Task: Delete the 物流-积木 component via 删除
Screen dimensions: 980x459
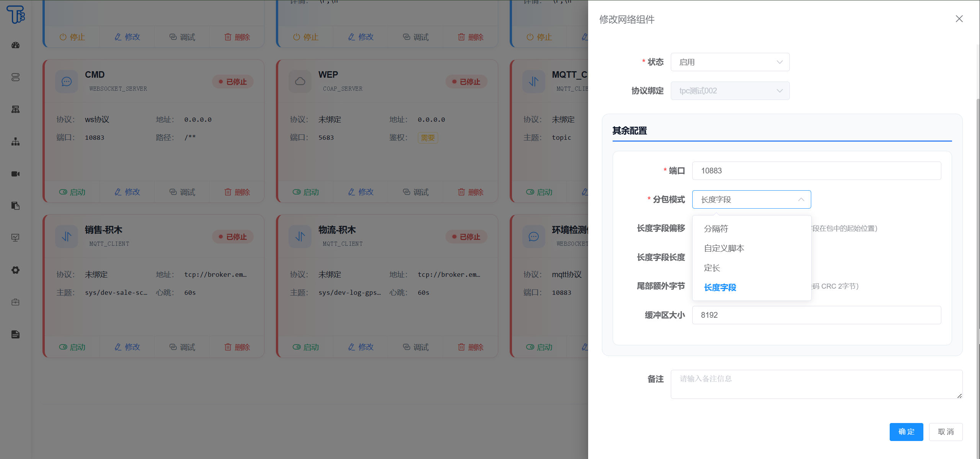Action: click(x=470, y=347)
